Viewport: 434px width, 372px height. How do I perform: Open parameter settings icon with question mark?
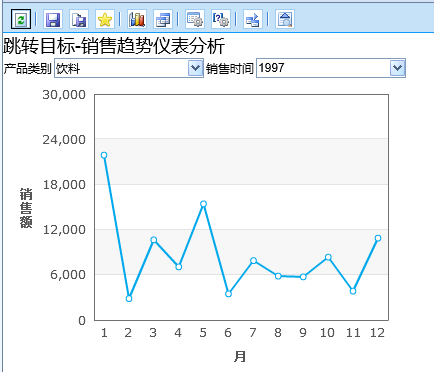pos(221,19)
